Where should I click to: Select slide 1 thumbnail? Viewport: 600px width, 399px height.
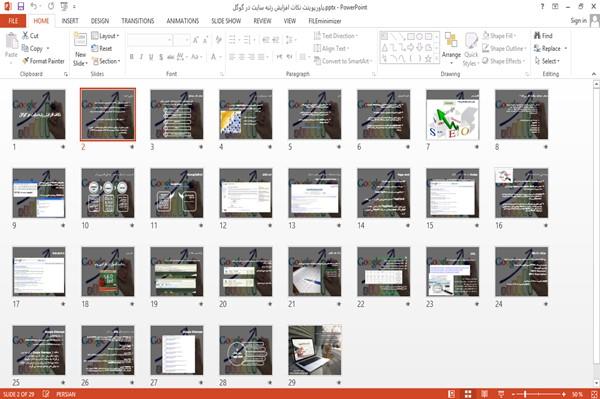(39, 114)
